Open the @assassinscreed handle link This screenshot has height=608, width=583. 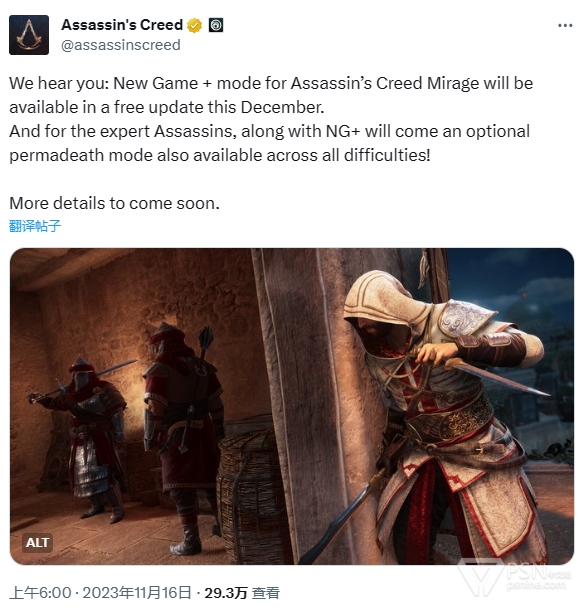[121, 45]
